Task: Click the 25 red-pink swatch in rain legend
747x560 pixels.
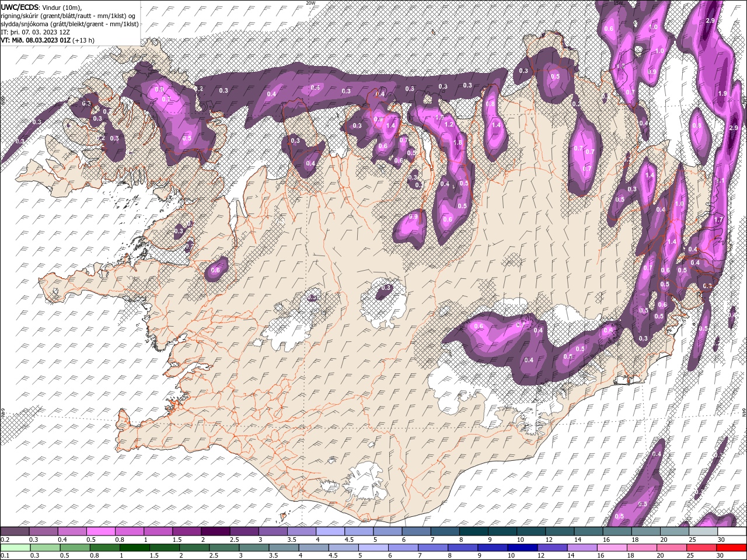Action: pos(700,548)
